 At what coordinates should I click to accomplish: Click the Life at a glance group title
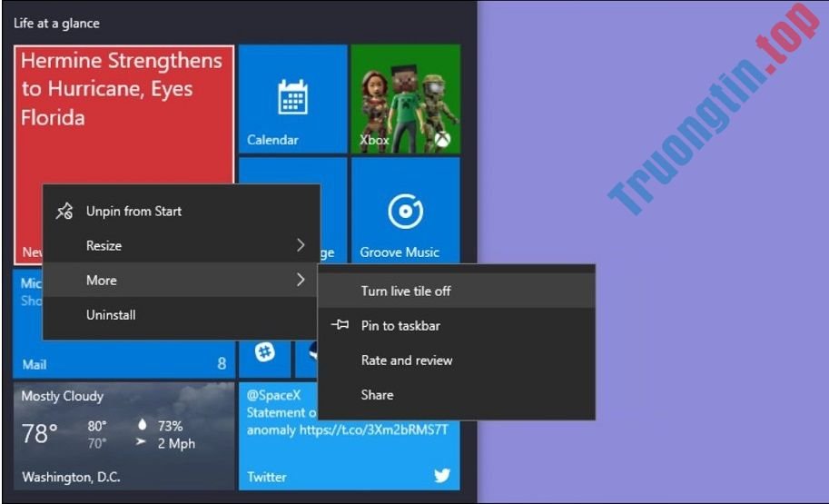pyautogui.click(x=56, y=24)
